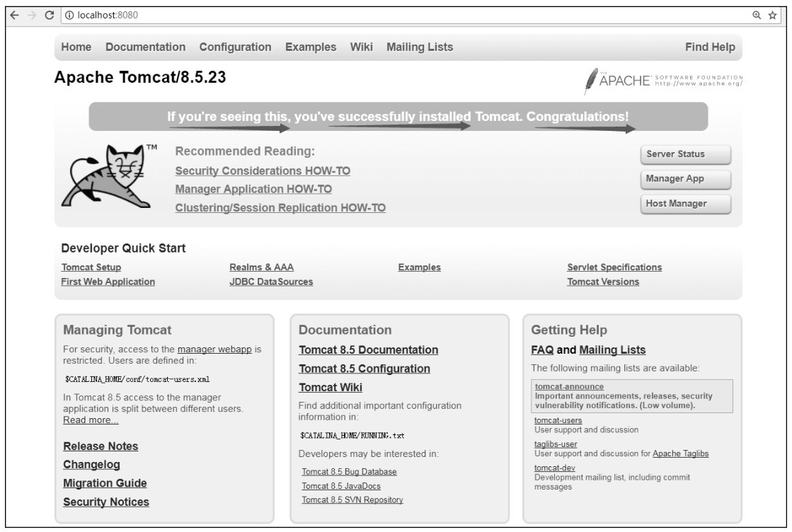Open the FAQ link in Getting Help
The width and height of the screenshot is (792, 532).
click(542, 350)
